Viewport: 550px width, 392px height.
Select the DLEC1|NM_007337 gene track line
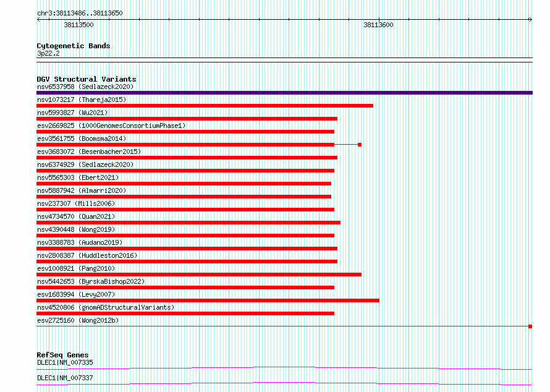tap(284, 383)
